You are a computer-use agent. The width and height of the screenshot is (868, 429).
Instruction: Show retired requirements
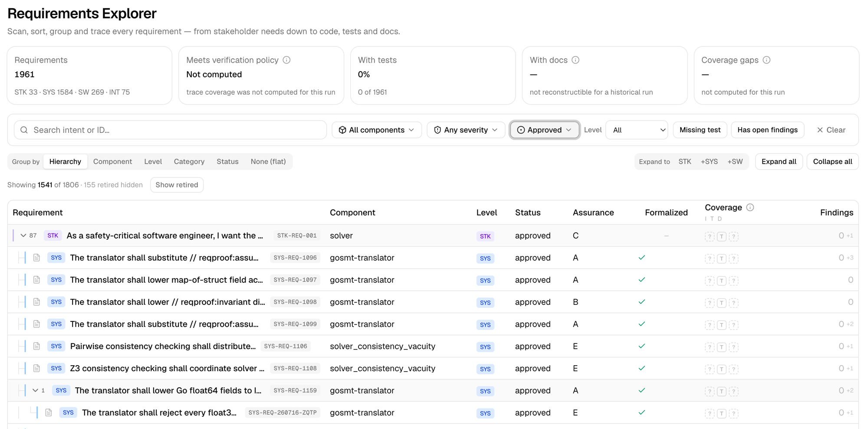point(177,185)
